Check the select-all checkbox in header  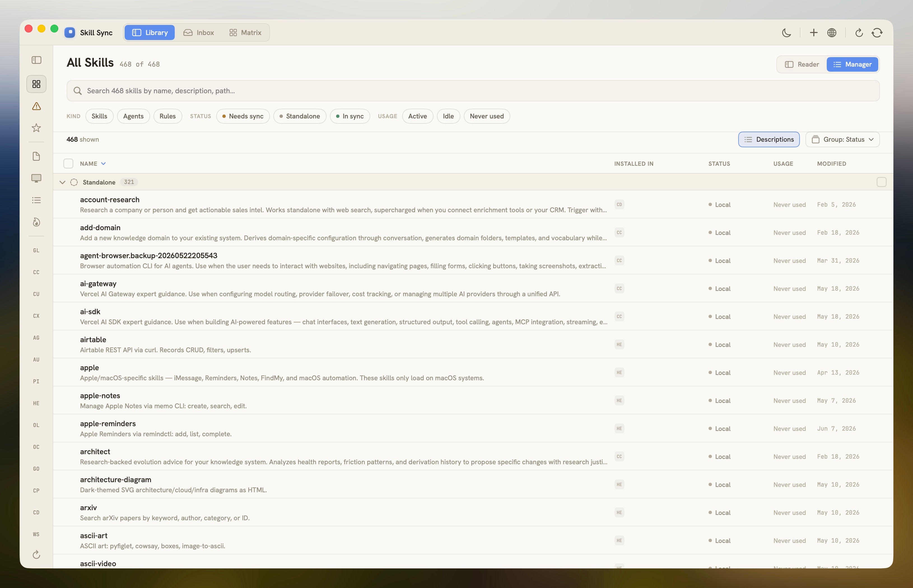pos(68,164)
